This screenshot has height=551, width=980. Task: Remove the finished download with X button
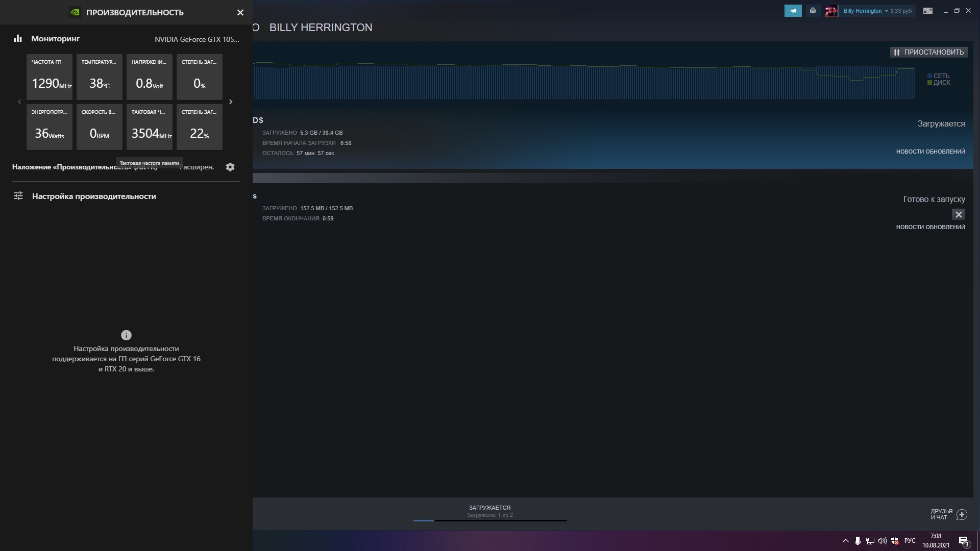958,214
